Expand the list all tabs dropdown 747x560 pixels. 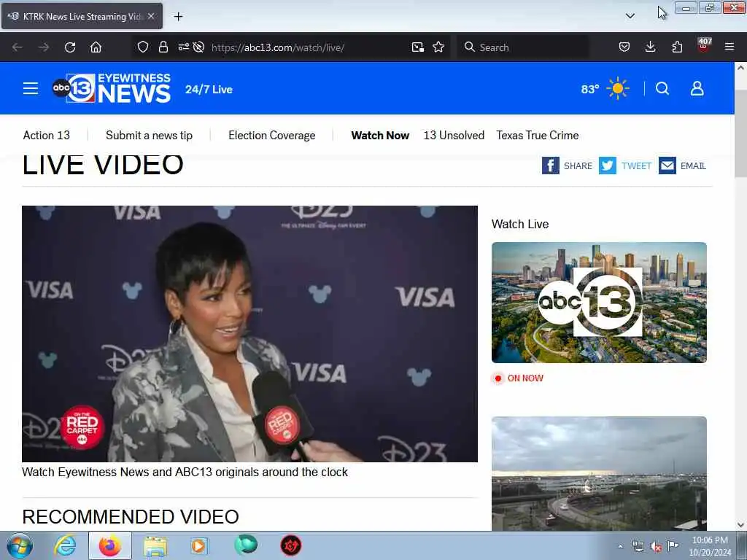630,16
